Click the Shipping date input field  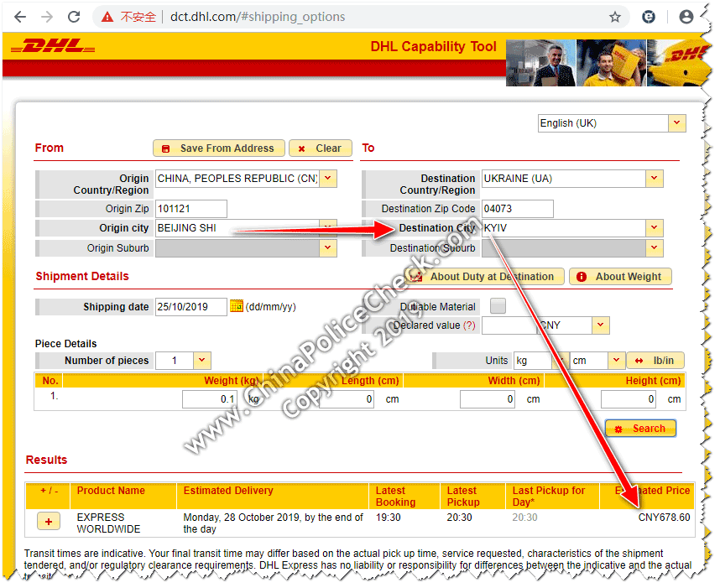click(192, 309)
